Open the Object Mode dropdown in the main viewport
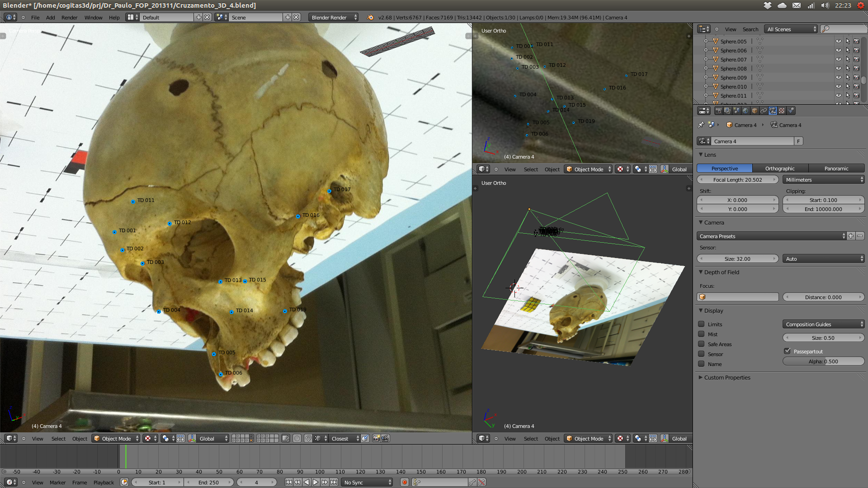 pos(116,439)
